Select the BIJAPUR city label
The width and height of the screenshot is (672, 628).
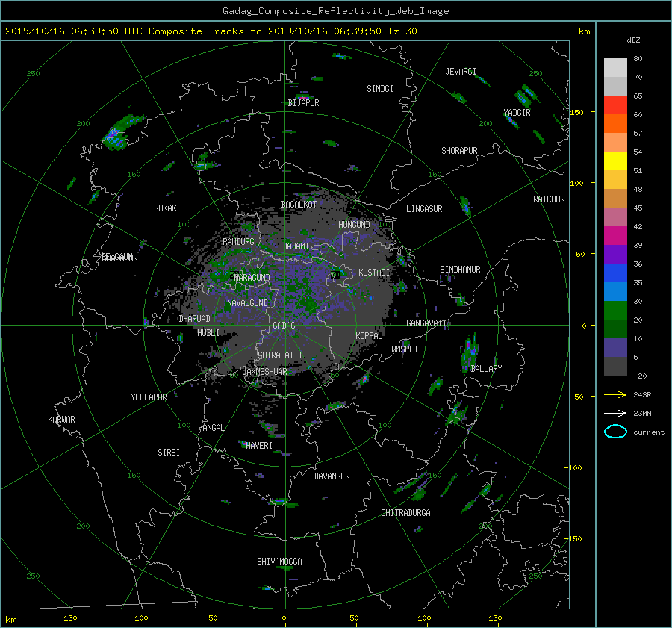[x=303, y=103]
